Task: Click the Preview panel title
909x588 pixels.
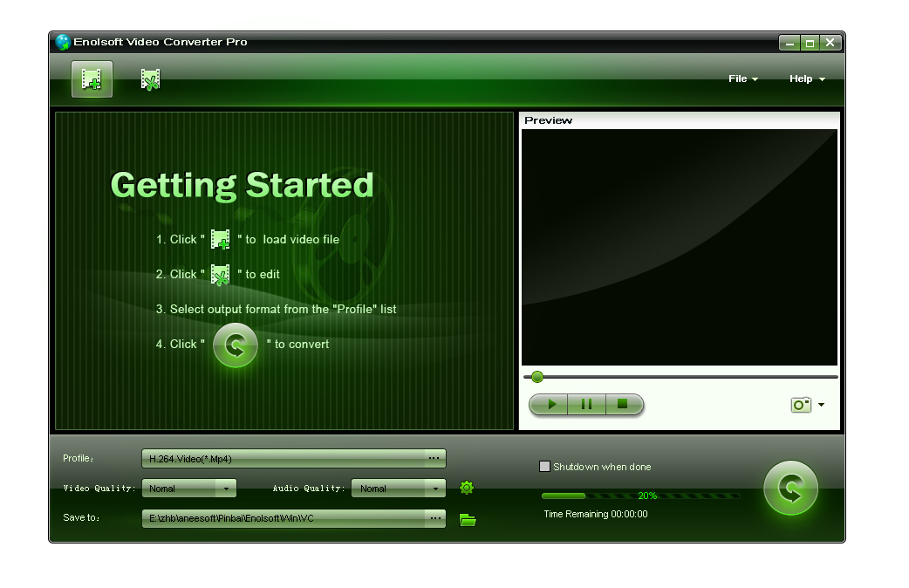Action: click(548, 120)
